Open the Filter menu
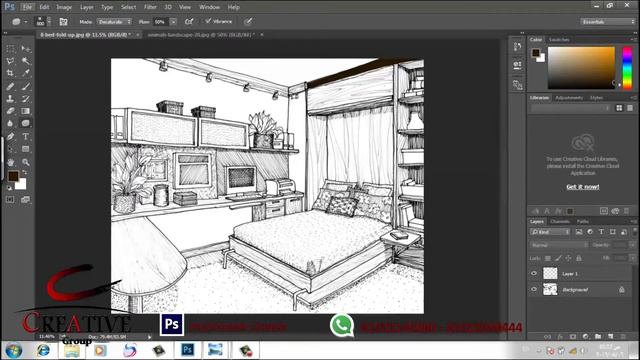The height and width of the screenshot is (360, 640). (150, 7)
